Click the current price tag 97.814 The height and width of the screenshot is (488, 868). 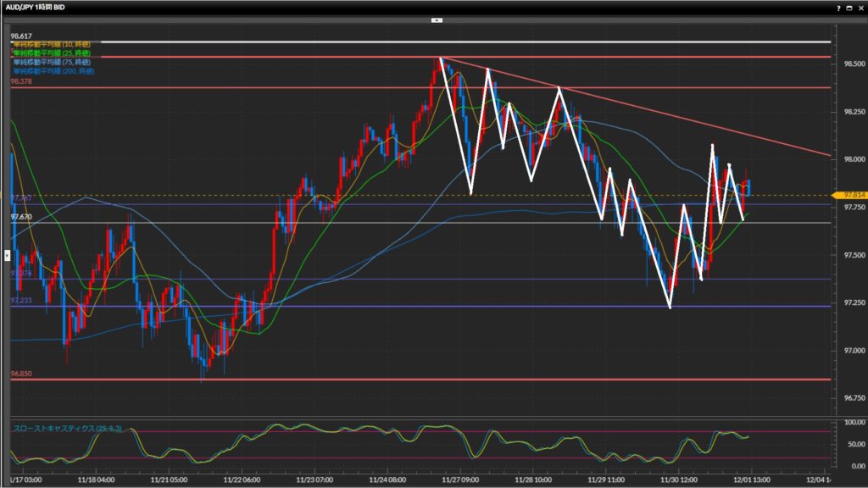849,195
